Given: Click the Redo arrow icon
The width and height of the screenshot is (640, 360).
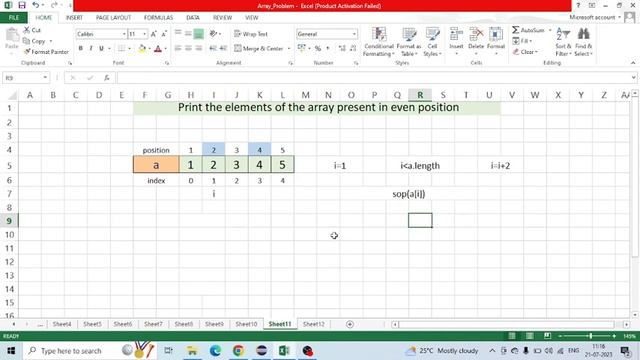Looking at the screenshot, I should [x=54, y=5].
